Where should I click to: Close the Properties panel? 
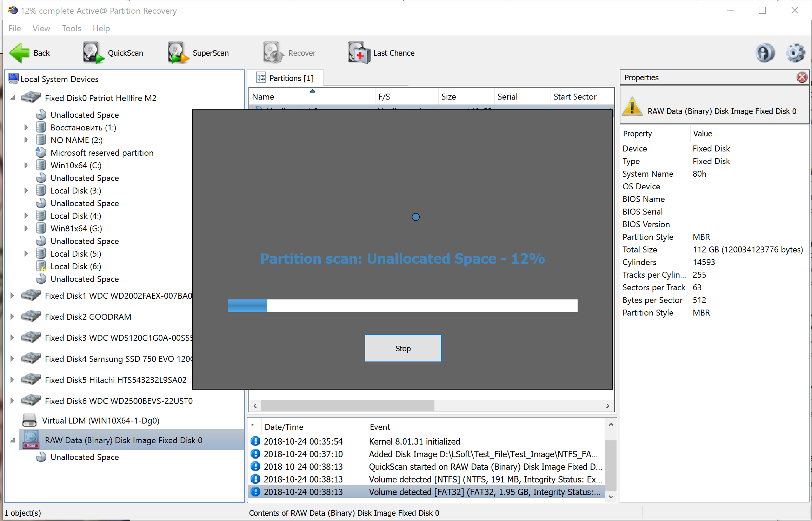pyautogui.click(x=802, y=77)
